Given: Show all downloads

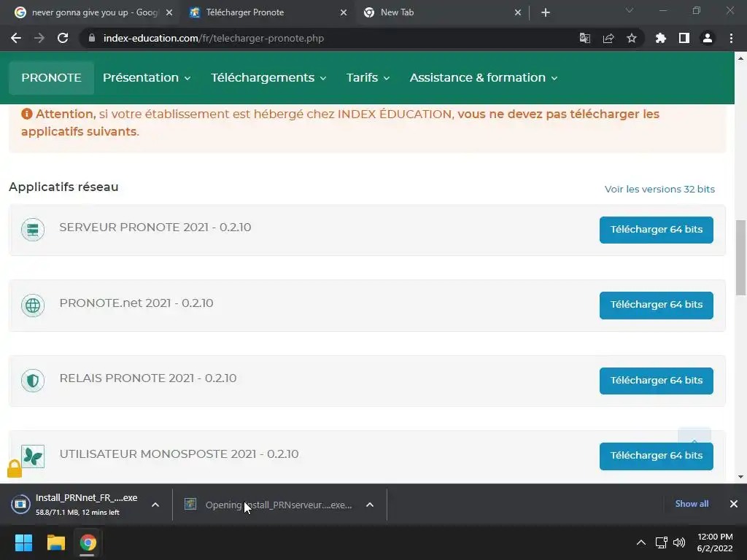Looking at the screenshot, I should (x=692, y=504).
